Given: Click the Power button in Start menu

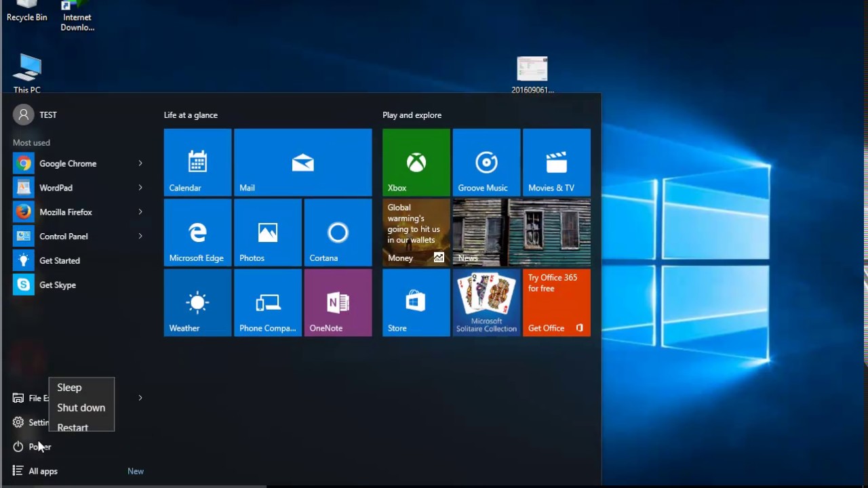Looking at the screenshot, I should pyautogui.click(x=32, y=447).
